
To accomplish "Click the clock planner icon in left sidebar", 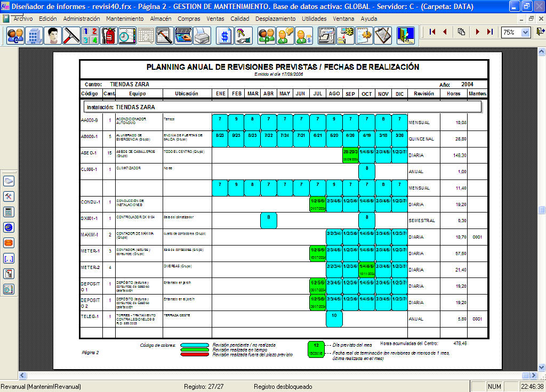I will click(9, 289).
